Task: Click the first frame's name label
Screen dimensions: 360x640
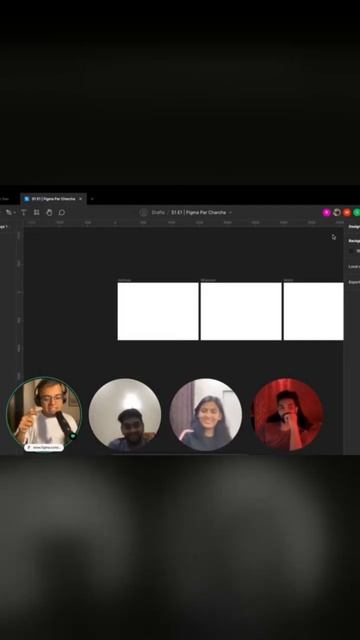Action: tap(124, 280)
